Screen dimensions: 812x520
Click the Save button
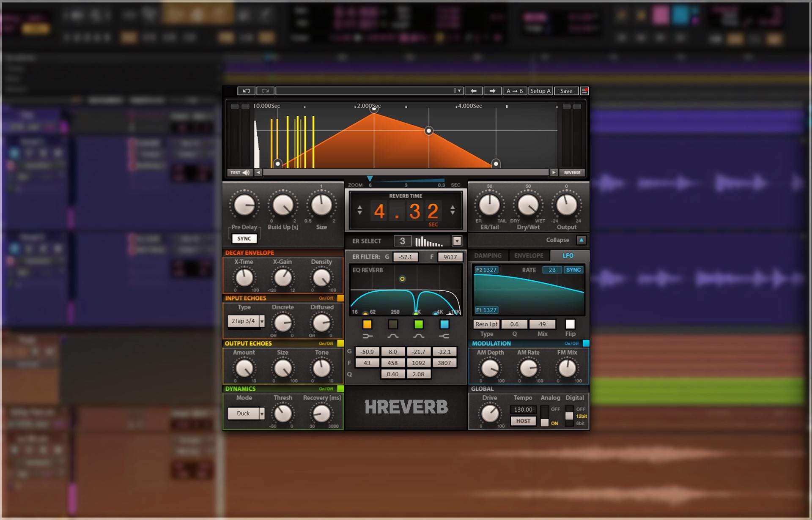(x=566, y=91)
